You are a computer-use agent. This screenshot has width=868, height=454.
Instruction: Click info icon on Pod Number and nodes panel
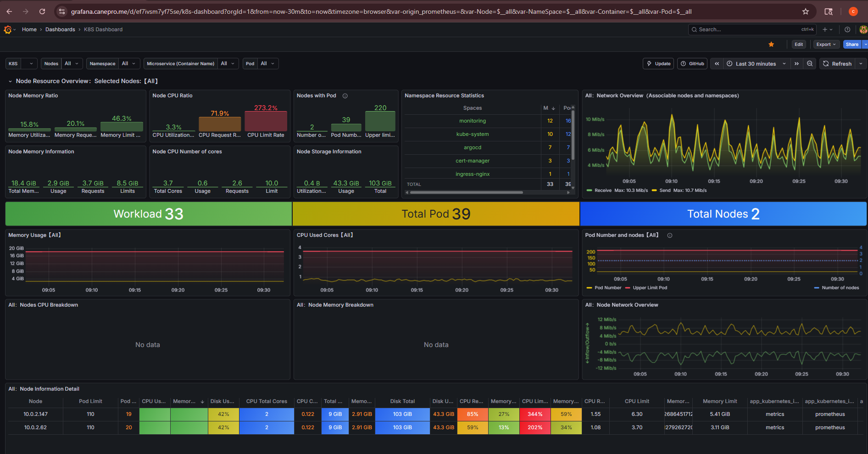[x=670, y=235]
